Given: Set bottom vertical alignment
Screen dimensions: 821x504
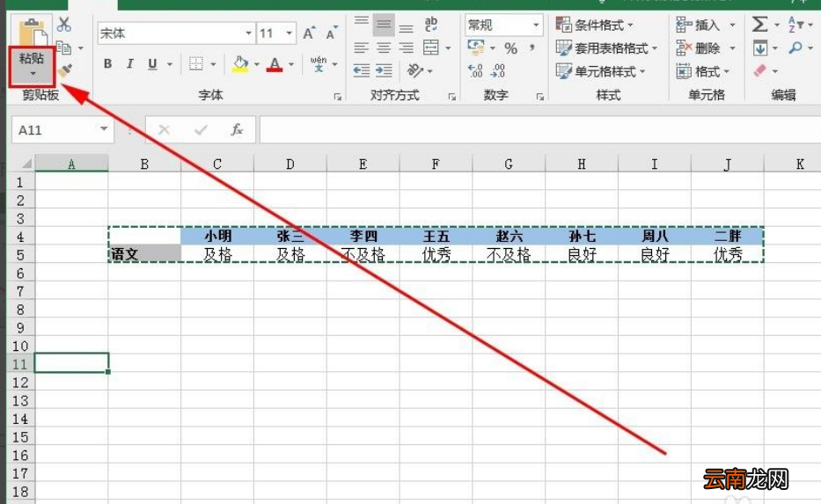Looking at the screenshot, I should 407,26.
